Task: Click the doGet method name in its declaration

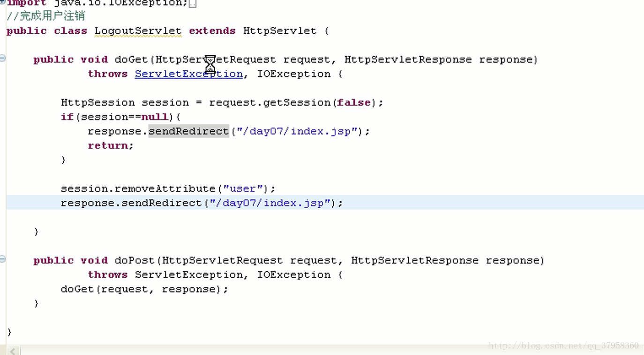Action: [131, 60]
